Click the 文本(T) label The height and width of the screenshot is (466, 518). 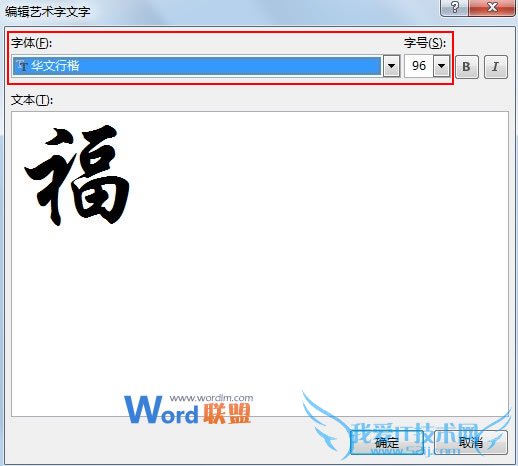pyautogui.click(x=32, y=100)
